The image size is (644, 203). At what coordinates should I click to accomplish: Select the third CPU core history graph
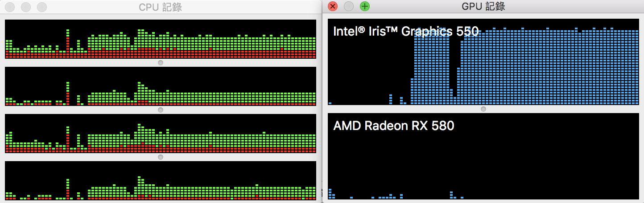coord(161,134)
